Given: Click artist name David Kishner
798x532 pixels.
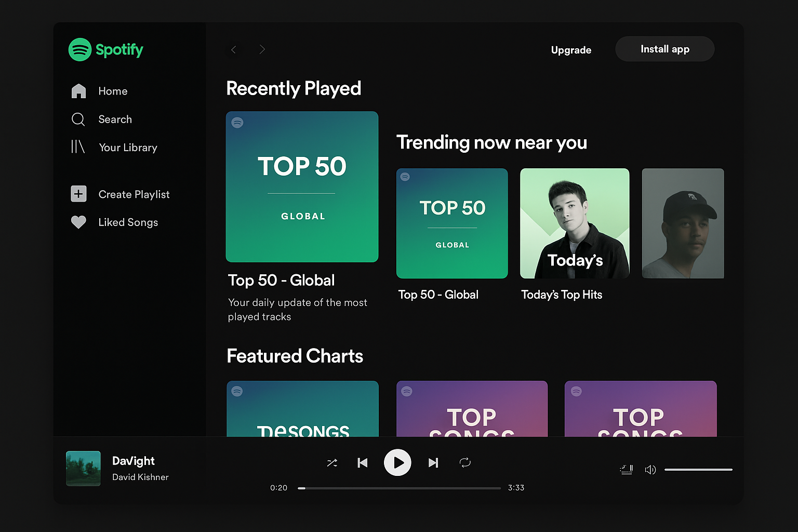Looking at the screenshot, I should (140, 477).
